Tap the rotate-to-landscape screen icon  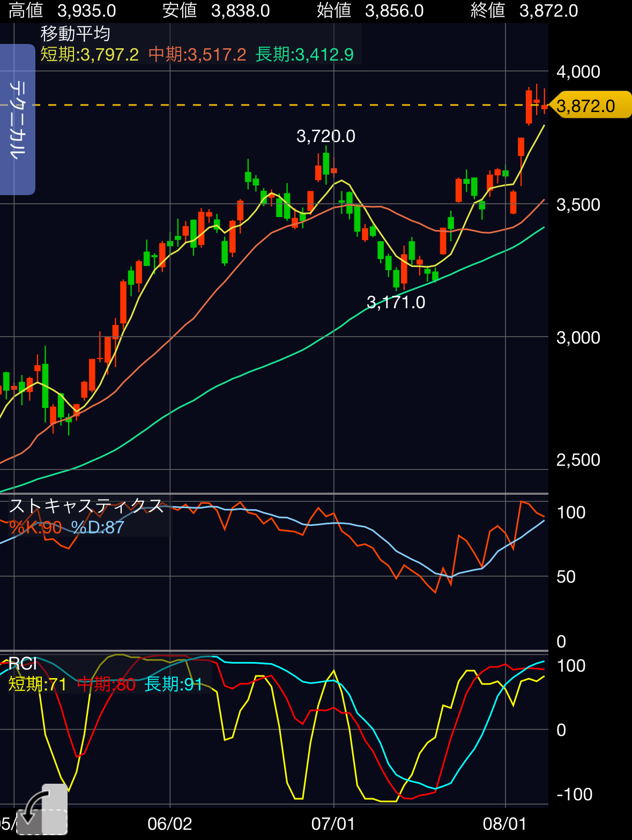(x=42, y=809)
